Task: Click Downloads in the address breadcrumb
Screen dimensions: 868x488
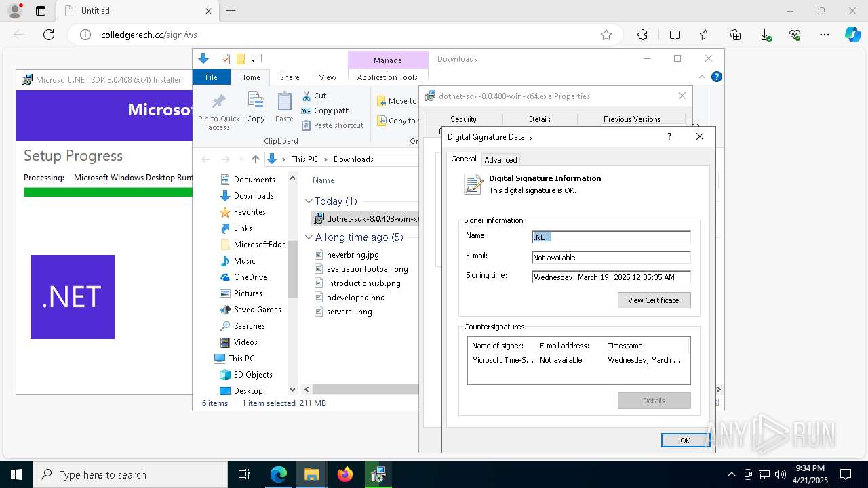Action: coord(353,159)
